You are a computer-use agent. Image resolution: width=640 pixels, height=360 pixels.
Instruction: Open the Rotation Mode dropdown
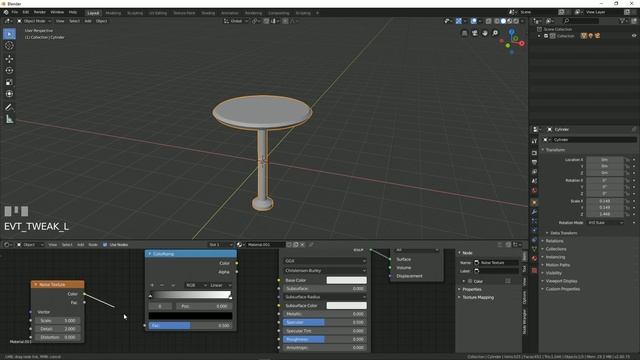click(606, 223)
